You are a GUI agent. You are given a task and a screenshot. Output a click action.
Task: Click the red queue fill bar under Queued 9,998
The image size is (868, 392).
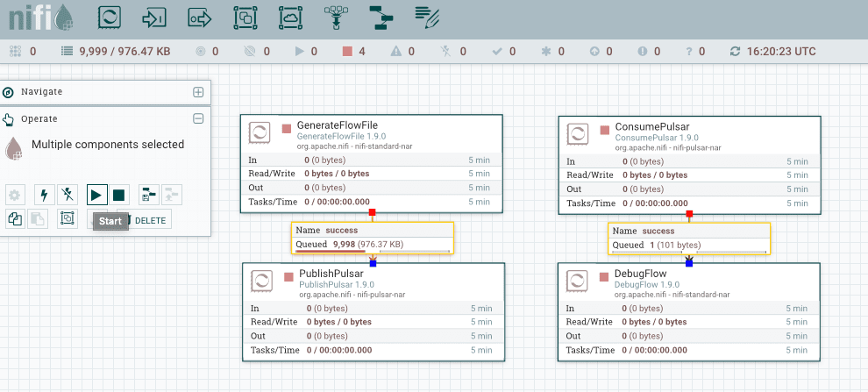pyautogui.click(x=331, y=251)
